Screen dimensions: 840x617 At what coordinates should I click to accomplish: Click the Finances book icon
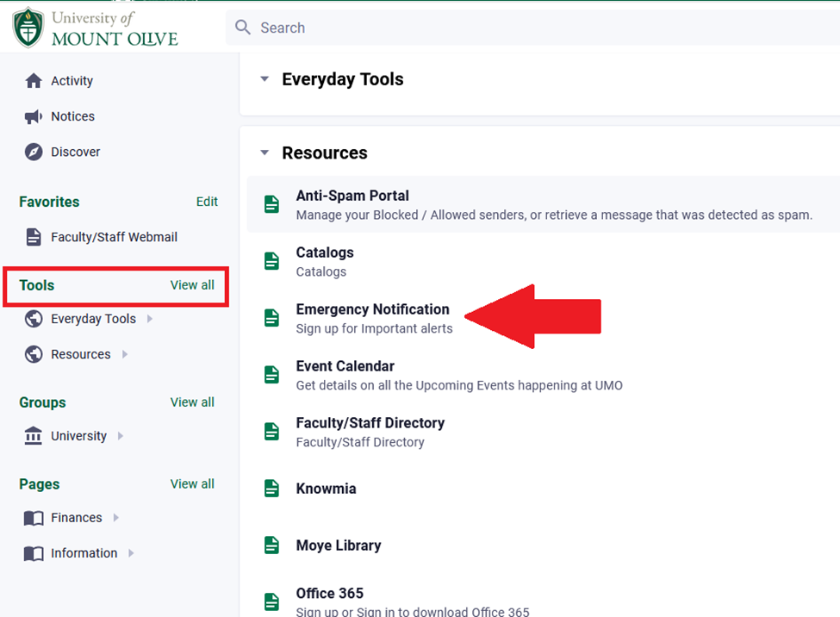34,518
